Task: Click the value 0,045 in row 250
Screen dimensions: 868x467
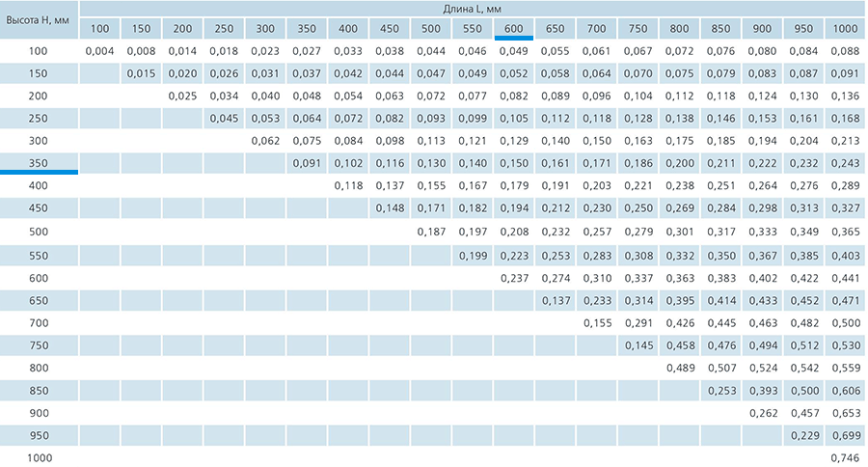Action: pos(224,119)
